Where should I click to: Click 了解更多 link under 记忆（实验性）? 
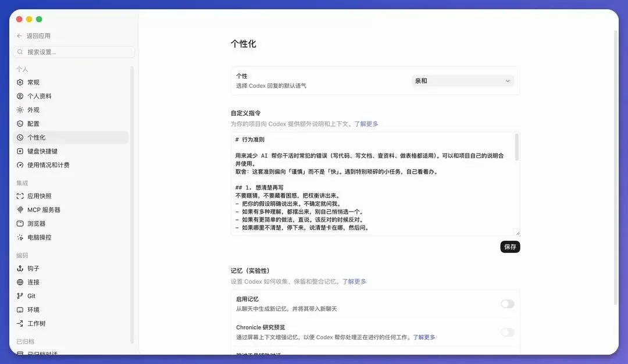click(x=354, y=281)
